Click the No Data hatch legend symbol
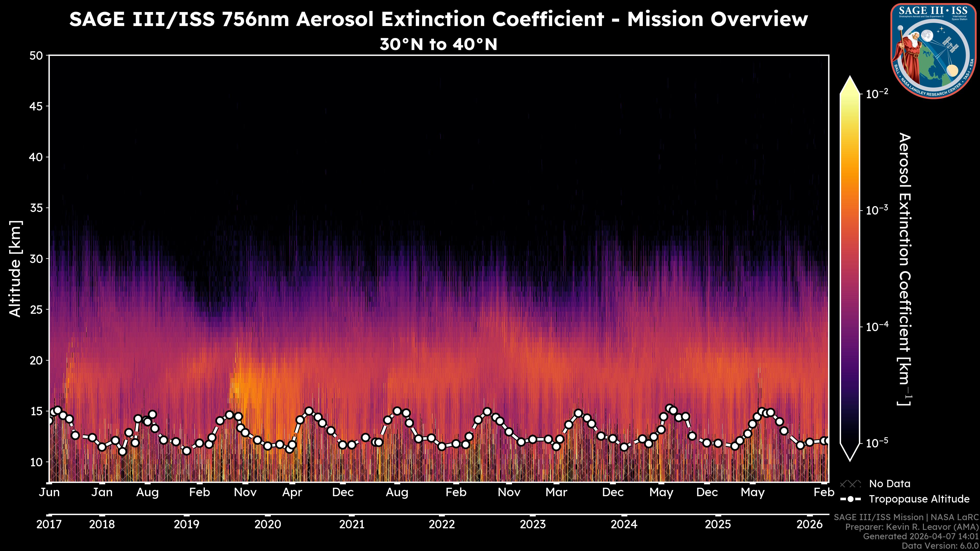This screenshot has width=980, height=551. point(850,484)
